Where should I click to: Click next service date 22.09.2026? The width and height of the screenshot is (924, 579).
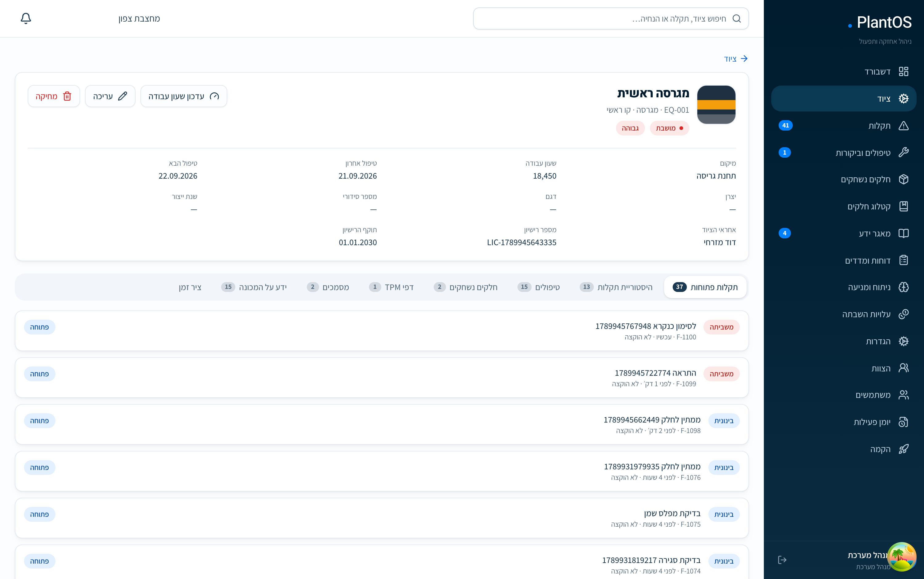pos(178,176)
